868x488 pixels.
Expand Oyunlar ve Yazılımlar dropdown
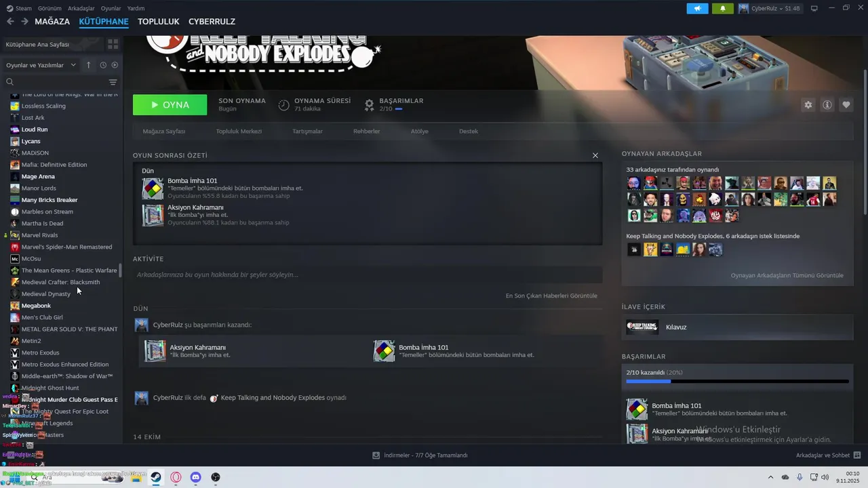(x=41, y=65)
